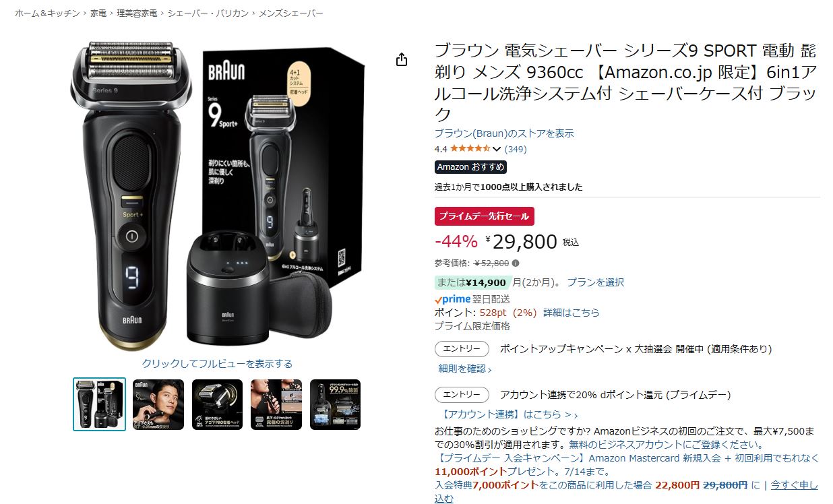833x504 pixels.
Task: Select fifth thumbnail with 99.9% cleaning
Action: [x=335, y=404]
